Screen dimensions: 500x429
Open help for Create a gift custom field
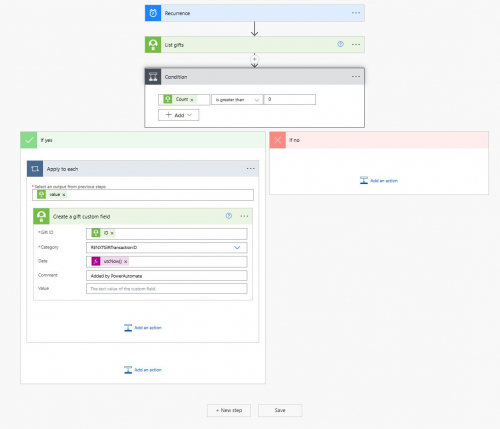coord(229,216)
